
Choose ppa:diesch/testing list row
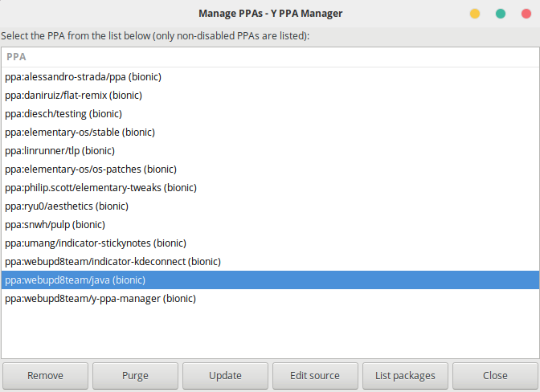point(270,114)
